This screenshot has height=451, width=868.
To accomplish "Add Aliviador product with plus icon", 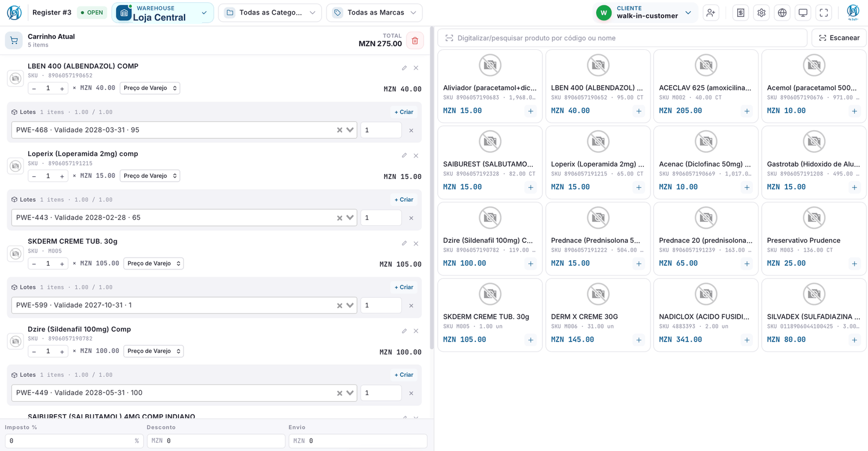I will pyautogui.click(x=531, y=111).
